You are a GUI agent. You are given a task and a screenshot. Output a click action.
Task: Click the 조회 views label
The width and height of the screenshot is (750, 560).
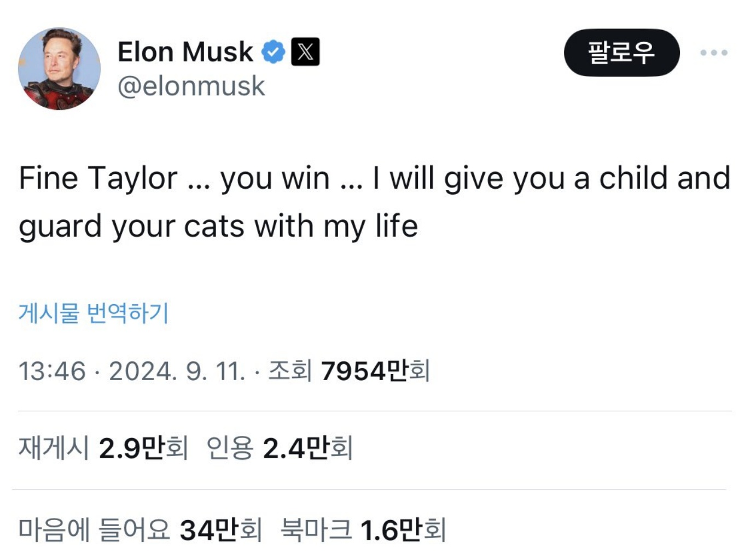[289, 371]
